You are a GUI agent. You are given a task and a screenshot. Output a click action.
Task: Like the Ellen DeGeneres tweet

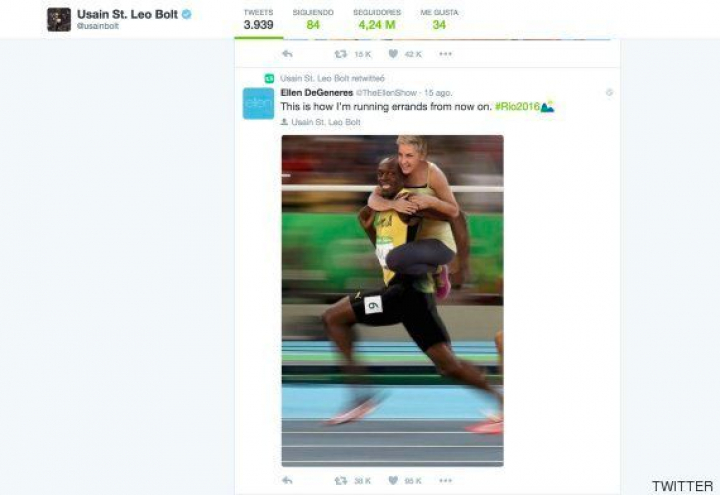click(393, 480)
